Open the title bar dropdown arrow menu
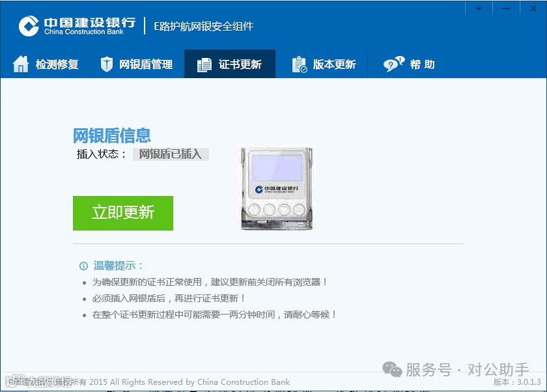The width and height of the screenshot is (547, 392). coord(479,8)
